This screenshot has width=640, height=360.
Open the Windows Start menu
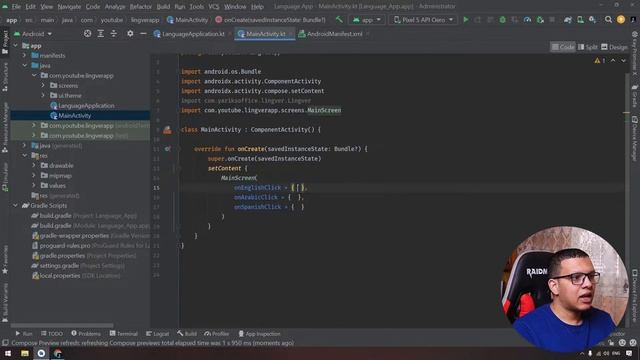coord(8,353)
